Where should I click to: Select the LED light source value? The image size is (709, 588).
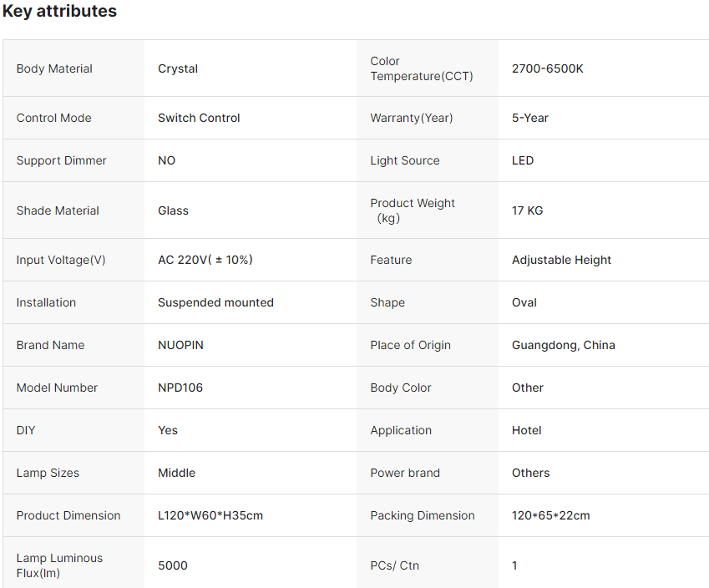523,160
